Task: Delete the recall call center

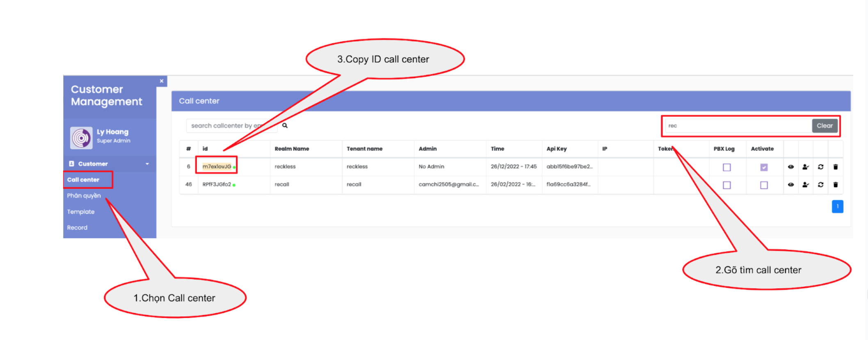Action: click(x=836, y=185)
